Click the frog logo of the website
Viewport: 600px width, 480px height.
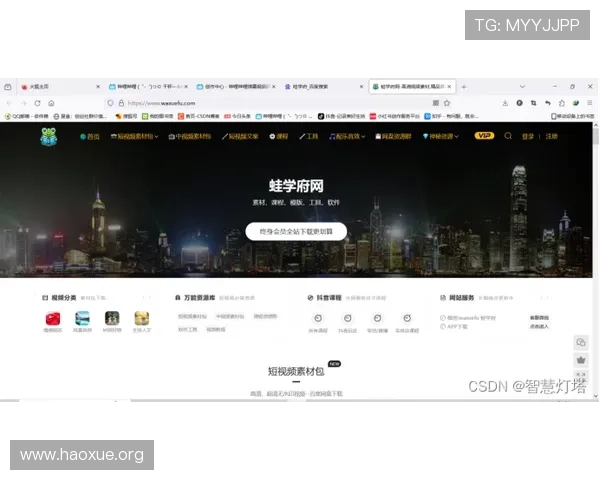(x=49, y=137)
